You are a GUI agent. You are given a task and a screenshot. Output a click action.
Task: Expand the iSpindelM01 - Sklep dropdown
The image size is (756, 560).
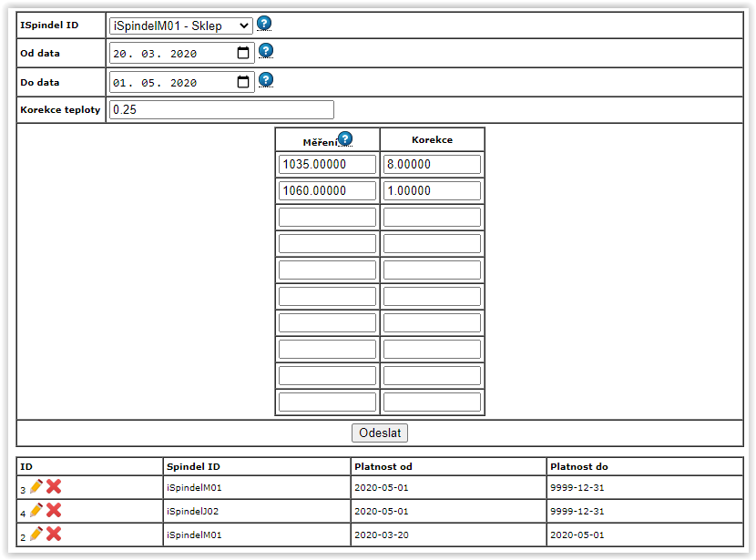181,25
